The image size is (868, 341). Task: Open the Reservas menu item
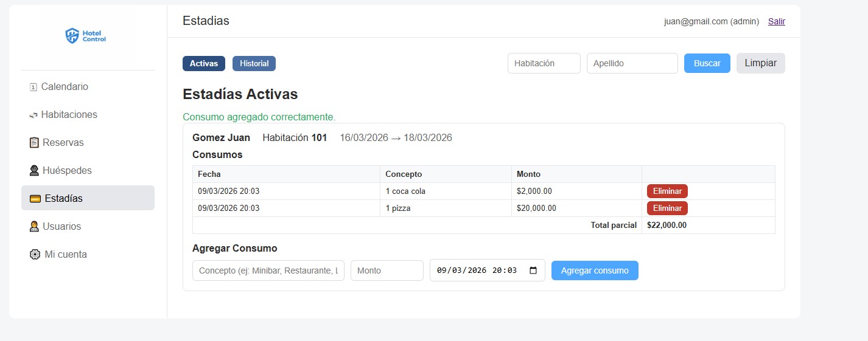[88, 143]
